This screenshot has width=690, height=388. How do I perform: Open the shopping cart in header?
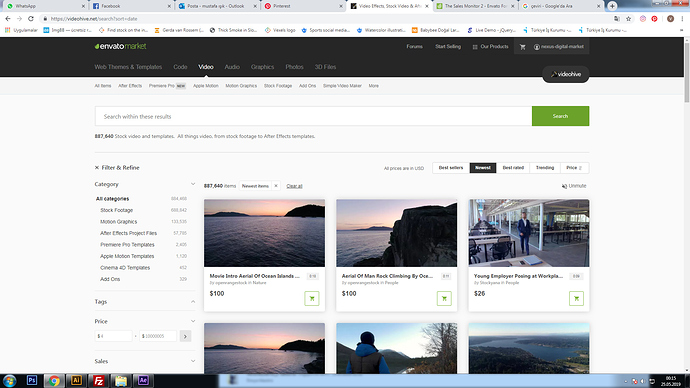click(522, 47)
